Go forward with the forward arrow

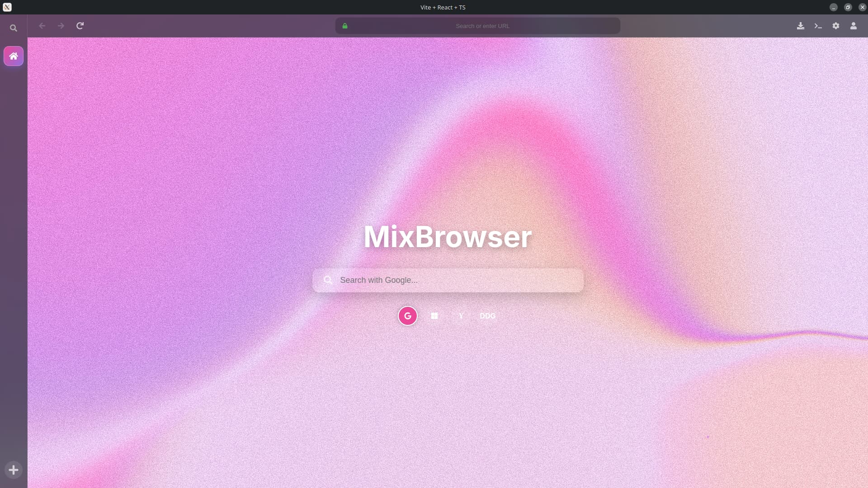tap(61, 26)
